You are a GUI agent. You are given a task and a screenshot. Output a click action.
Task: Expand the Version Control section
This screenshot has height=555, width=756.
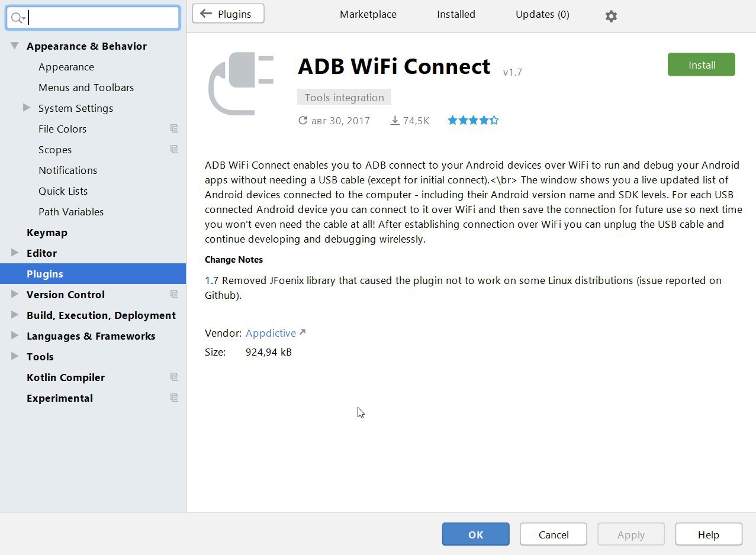click(x=15, y=294)
